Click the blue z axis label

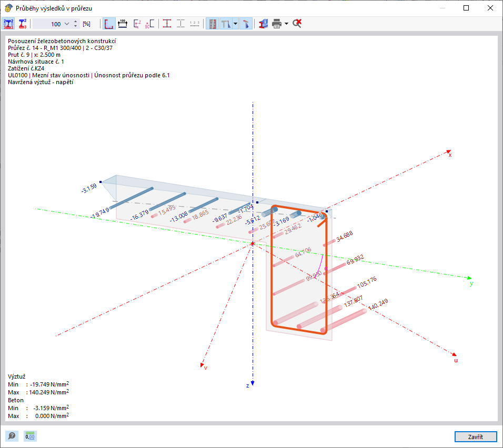(x=248, y=385)
